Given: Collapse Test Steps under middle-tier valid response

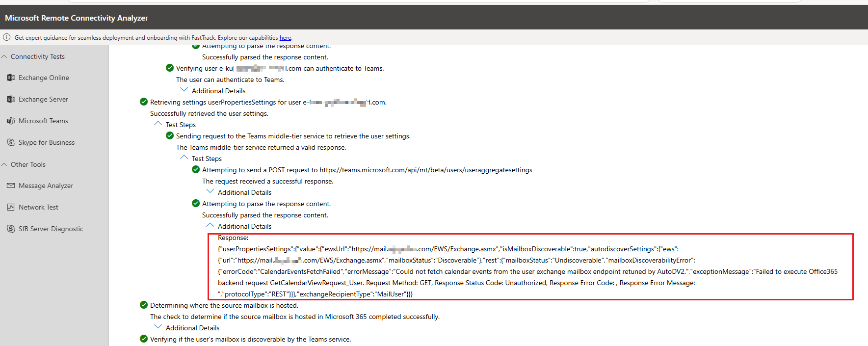Looking at the screenshot, I should click(184, 158).
